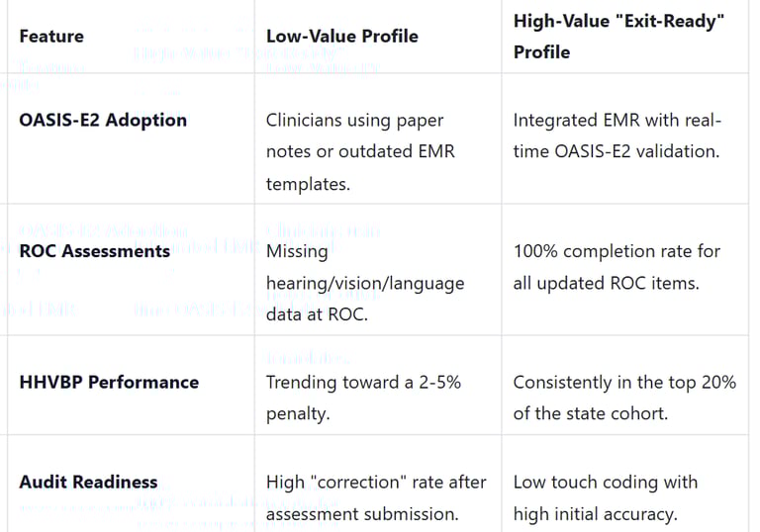This screenshot has width=760, height=532.
Task: Select the Audit Readiness row label
Action: pyautogui.click(x=88, y=483)
